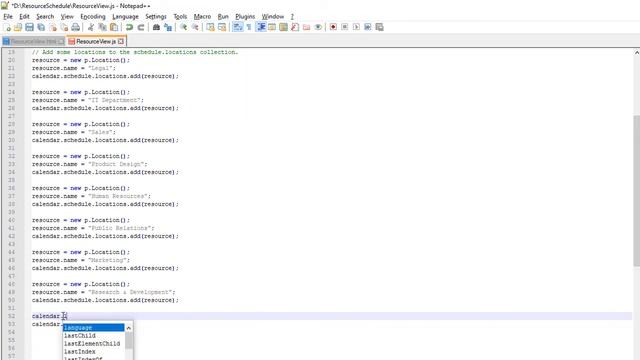The height and width of the screenshot is (360, 640).
Task: Open the Language menu
Action: click(125, 17)
